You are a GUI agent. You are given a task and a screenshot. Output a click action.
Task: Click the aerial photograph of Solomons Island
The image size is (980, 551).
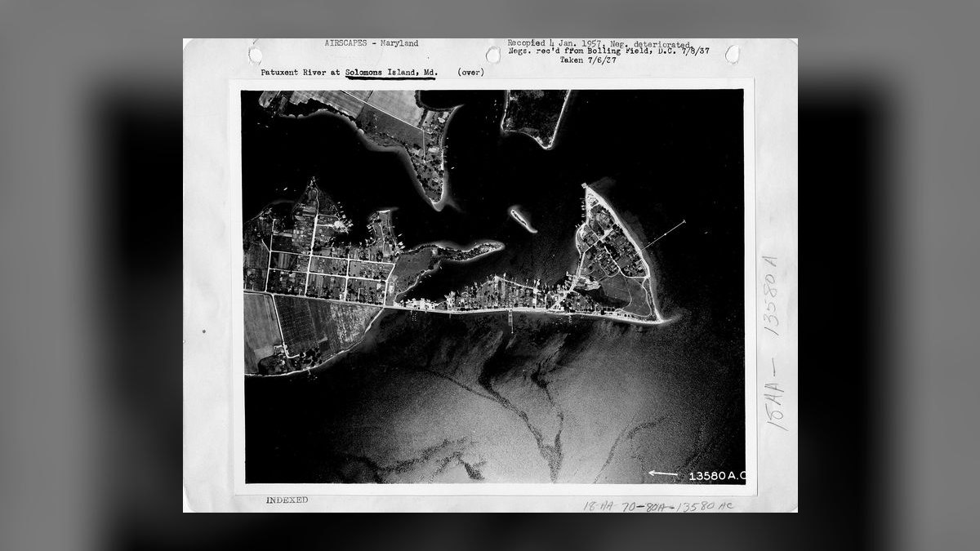(x=495, y=287)
